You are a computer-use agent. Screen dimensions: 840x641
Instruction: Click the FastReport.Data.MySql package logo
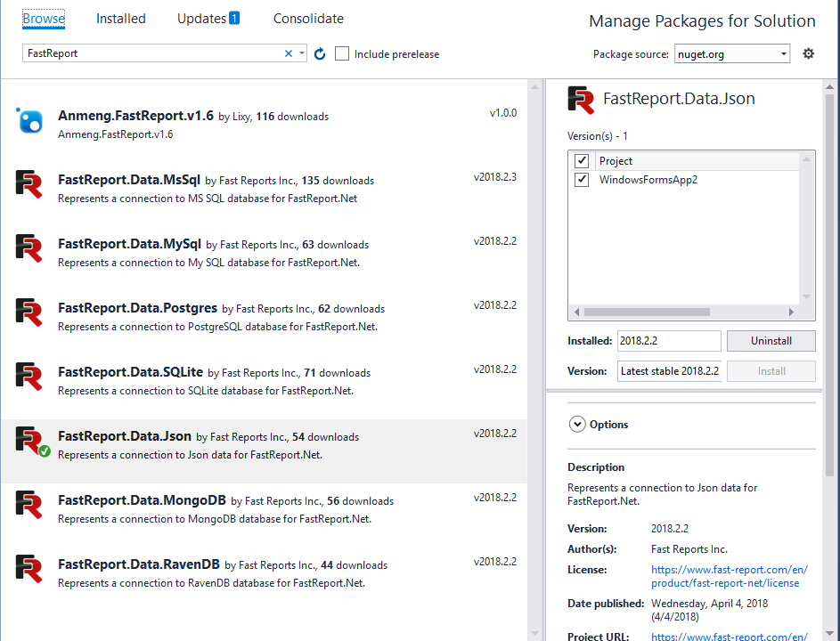29,247
